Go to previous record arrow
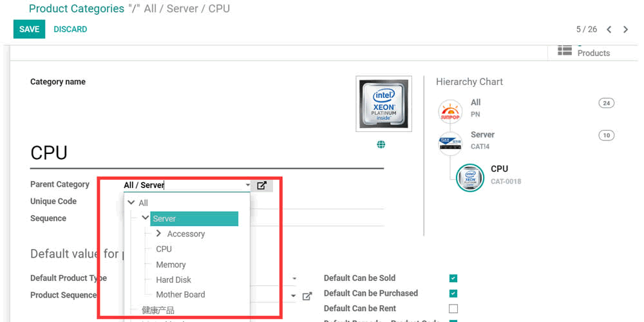 tap(609, 30)
